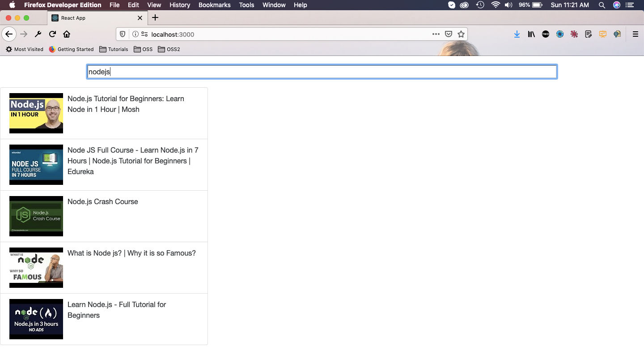This screenshot has height=363, width=644.
Task: Select the Edureka Node JS Full Course thumbnail
Action: point(36,165)
